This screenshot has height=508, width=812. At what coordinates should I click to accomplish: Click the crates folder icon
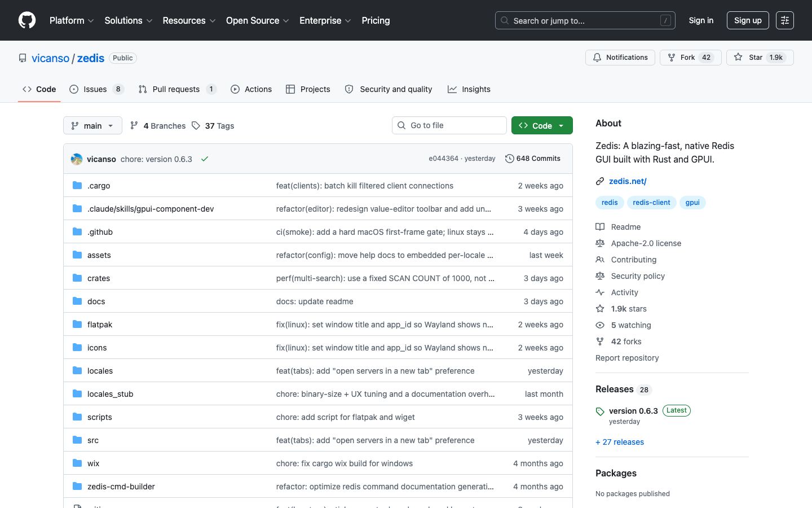click(x=77, y=278)
